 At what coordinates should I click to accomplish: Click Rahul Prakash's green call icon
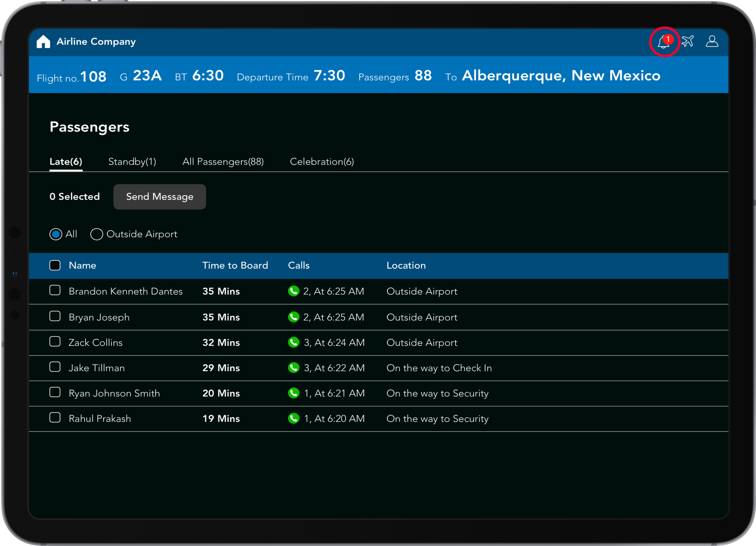click(x=293, y=418)
